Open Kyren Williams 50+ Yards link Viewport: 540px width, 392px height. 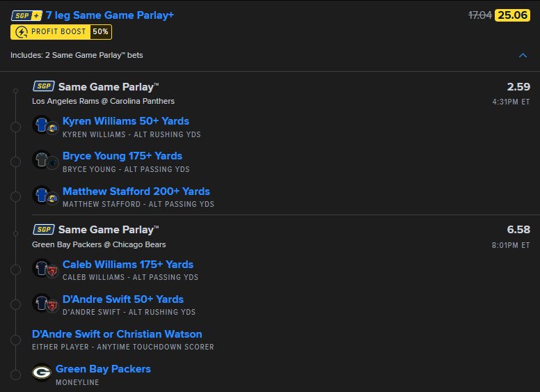(x=126, y=121)
